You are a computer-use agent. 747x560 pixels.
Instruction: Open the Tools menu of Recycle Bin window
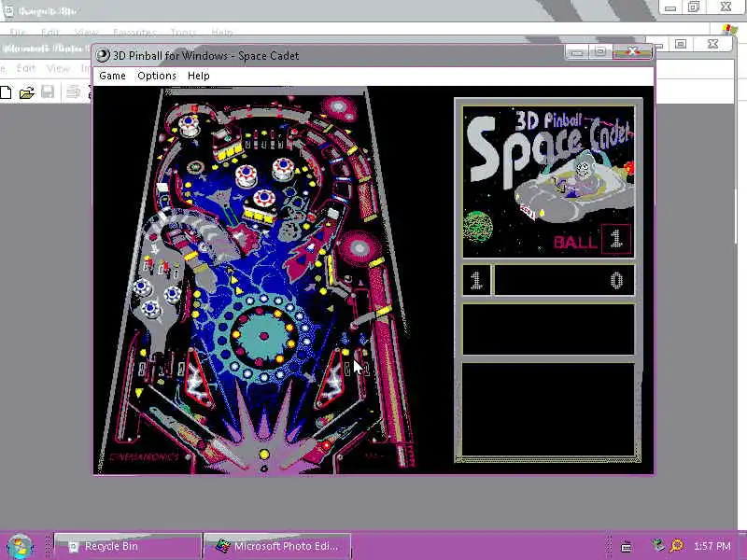tap(183, 33)
